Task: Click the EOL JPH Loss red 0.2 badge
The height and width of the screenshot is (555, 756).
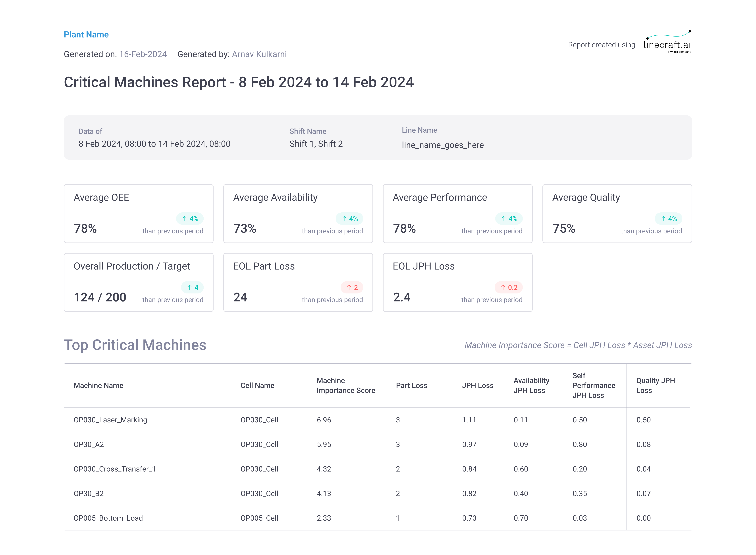Action: 509,287
